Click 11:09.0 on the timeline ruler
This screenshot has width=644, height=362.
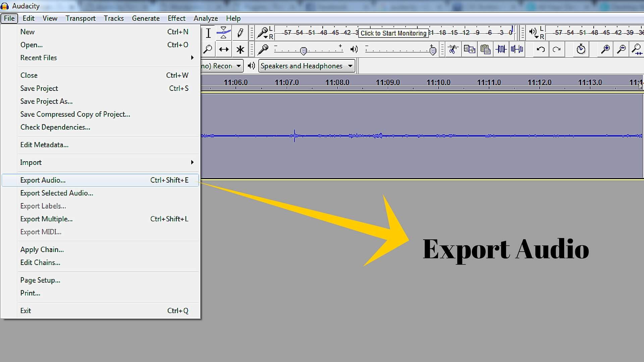pyautogui.click(x=388, y=83)
